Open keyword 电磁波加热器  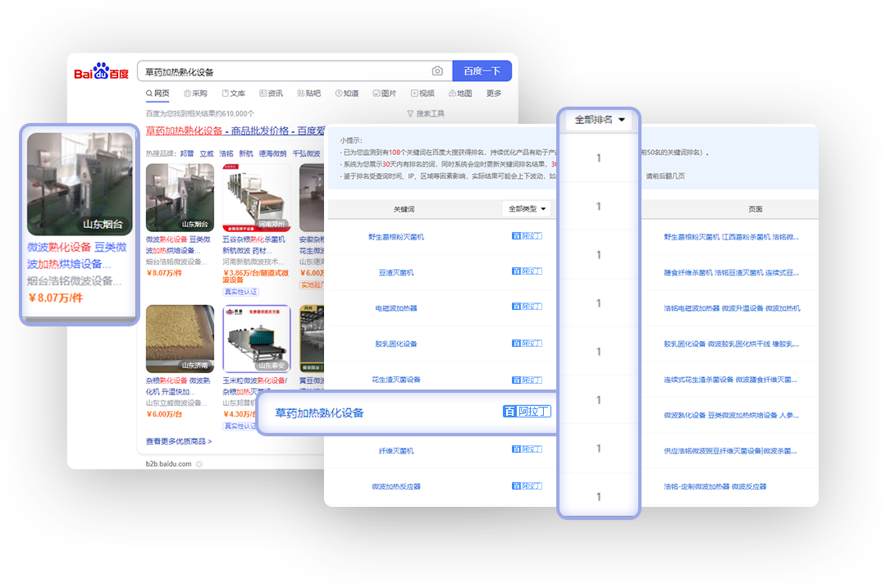point(396,308)
